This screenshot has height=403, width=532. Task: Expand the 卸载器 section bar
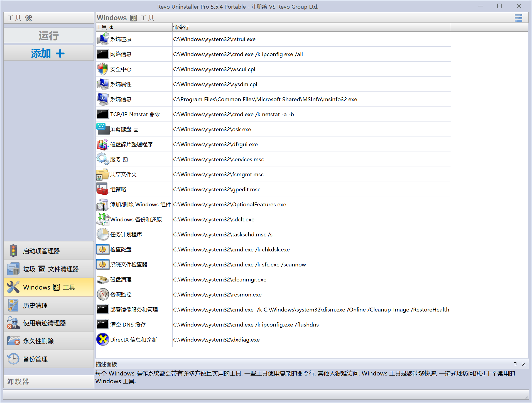[x=49, y=382]
